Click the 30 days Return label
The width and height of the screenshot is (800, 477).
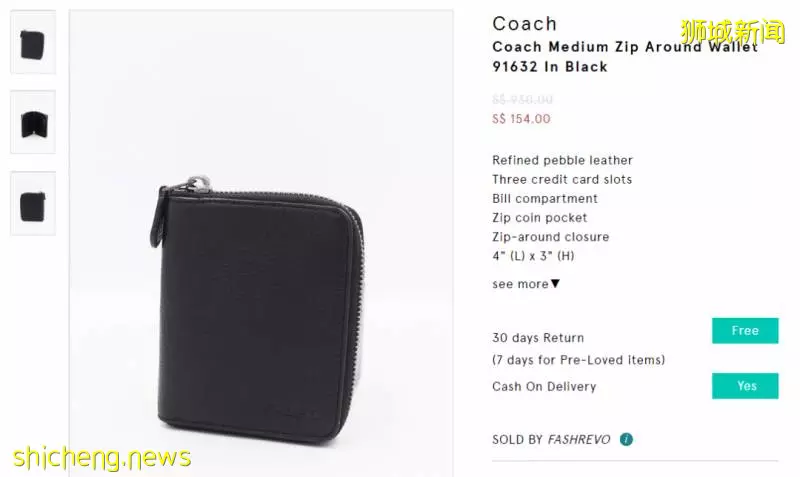[538, 338]
